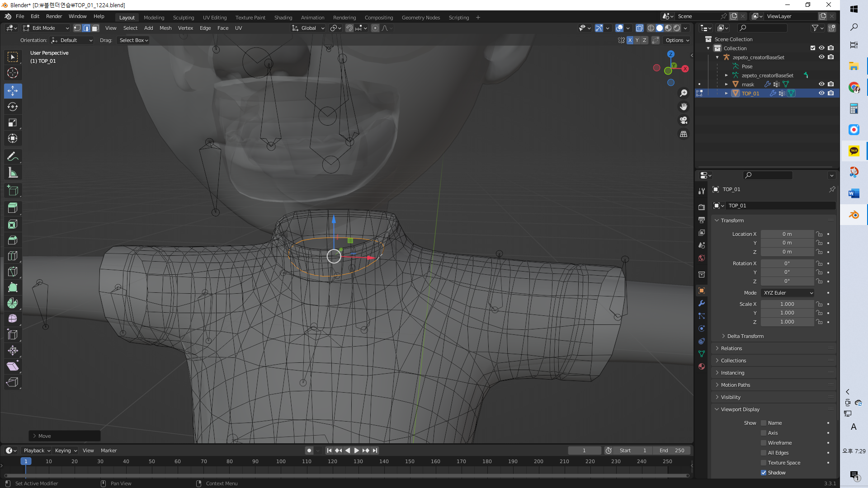This screenshot has width=868, height=488.
Task: Select the Cursor tool in left toolbar
Action: tap(13, 73)
